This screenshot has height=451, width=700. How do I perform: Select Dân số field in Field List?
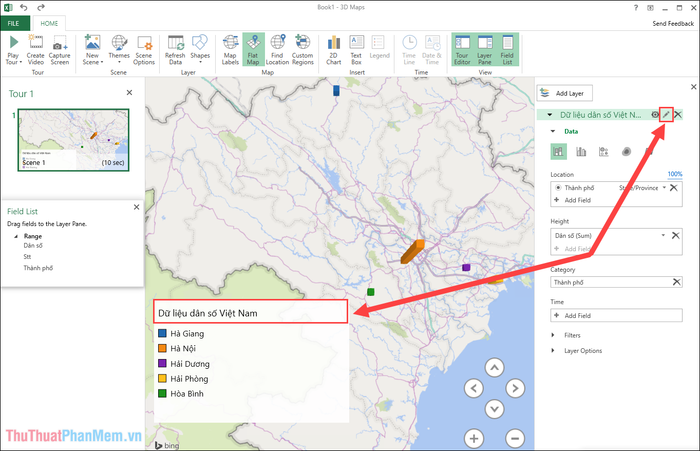(x=33, y=246)
